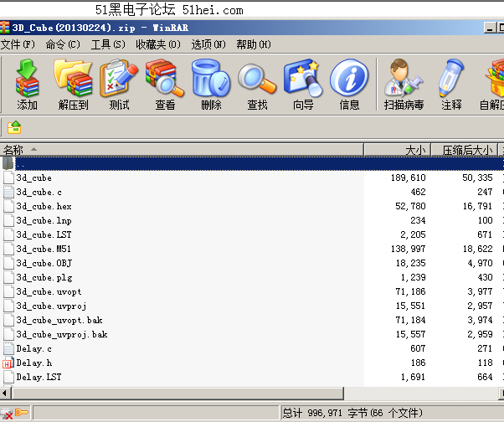Select the parent folder '..' icon
The height and width of the screenshot is (422, 504).
point(8,163)
